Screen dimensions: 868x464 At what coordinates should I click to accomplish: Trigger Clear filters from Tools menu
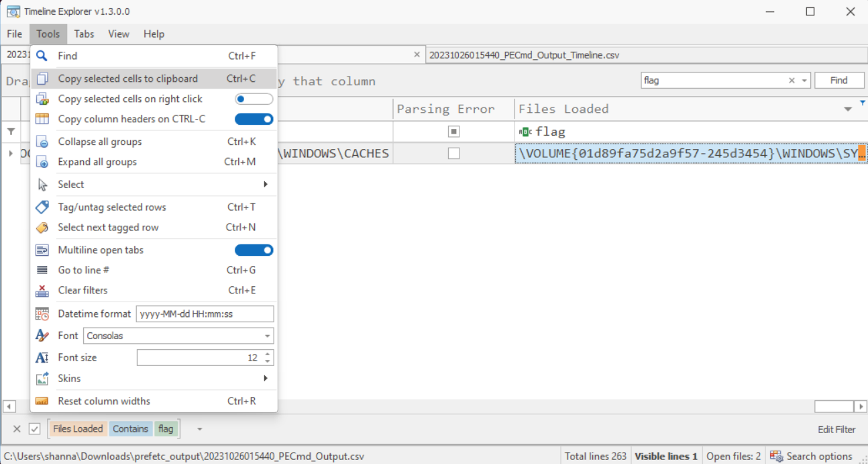coord(83,290)
